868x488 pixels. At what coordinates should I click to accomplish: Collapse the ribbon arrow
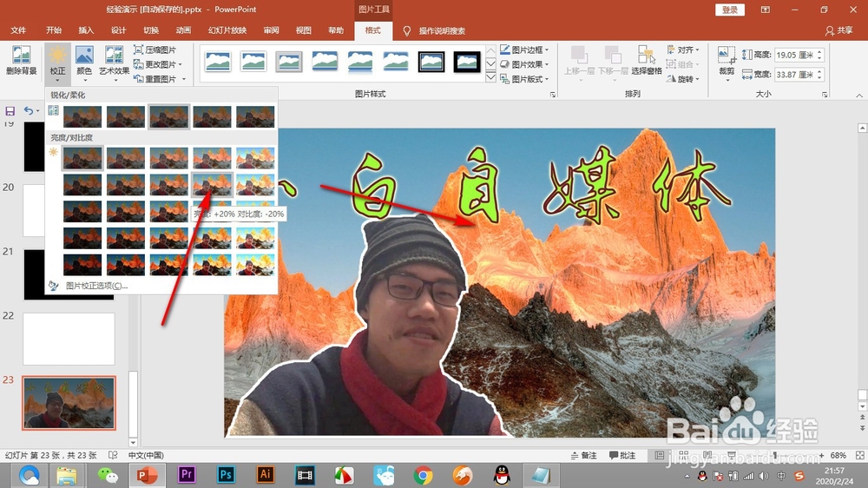pos(859,96)
